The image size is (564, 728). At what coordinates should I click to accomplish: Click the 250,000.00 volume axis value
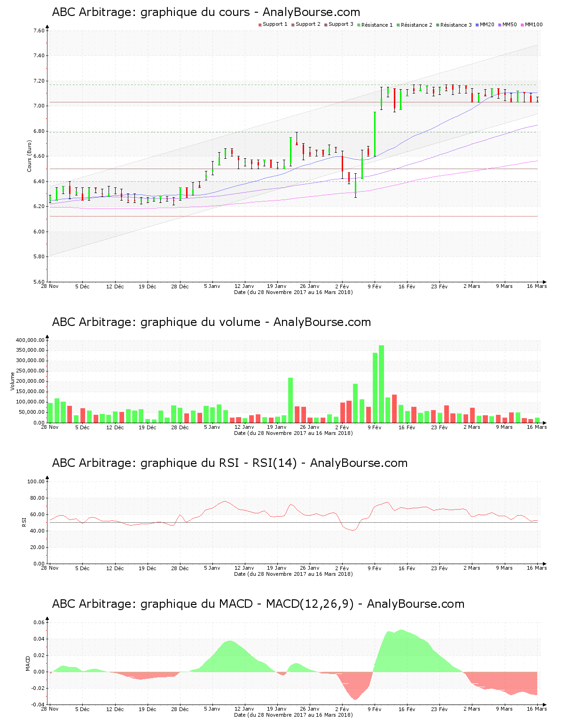coord(30,371)
